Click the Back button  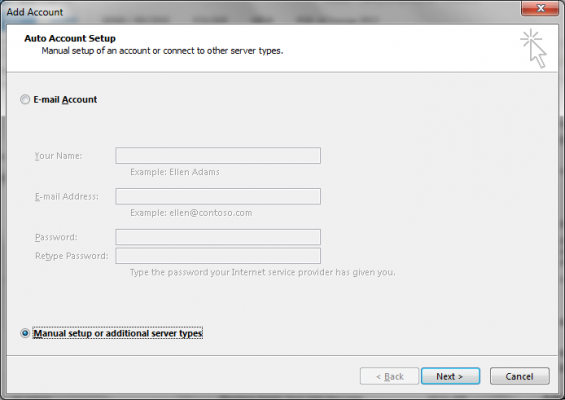coord(389,376)
